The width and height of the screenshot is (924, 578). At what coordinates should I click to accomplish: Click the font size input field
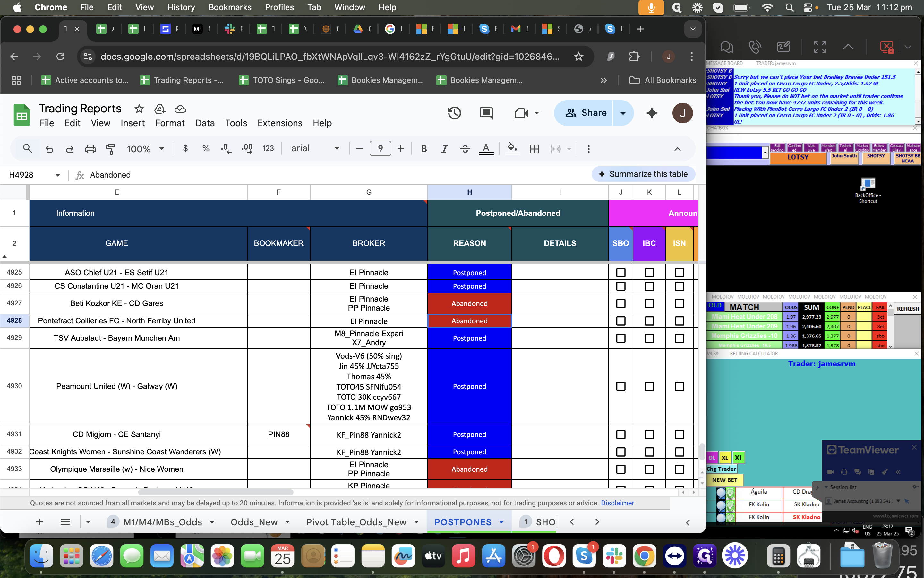[380, 148]
